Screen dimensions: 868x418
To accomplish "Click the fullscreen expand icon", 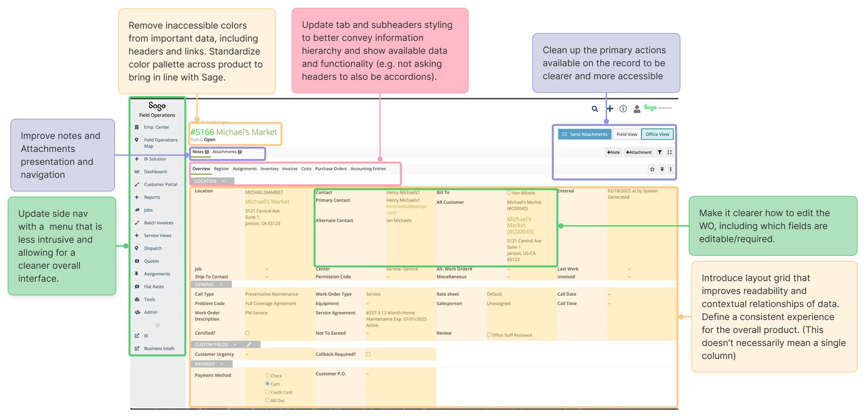I will 670,152.
